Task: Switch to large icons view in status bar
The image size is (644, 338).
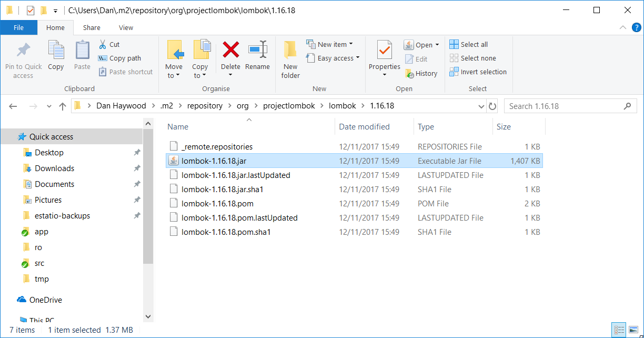Action: pyautogui.click(x=633, y=330)
